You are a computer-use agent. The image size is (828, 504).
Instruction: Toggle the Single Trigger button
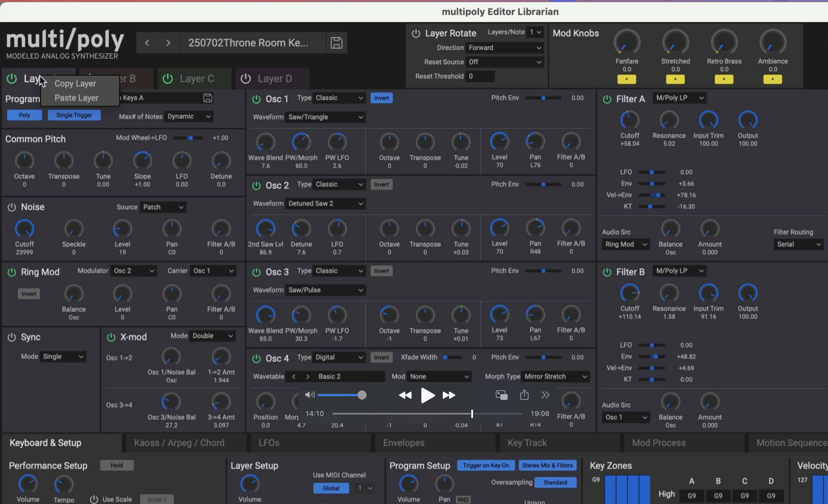(x=74, y=115)
